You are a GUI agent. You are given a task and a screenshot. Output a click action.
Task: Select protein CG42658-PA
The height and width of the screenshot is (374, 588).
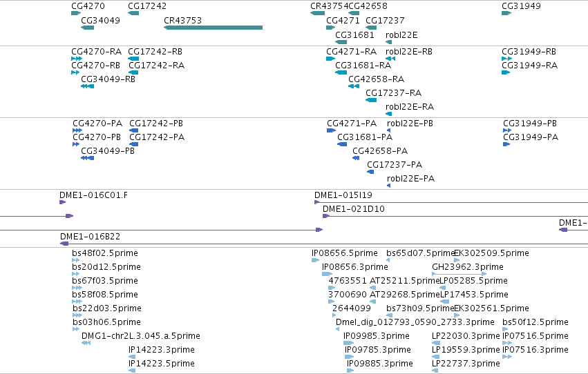(x=380, y=151)
